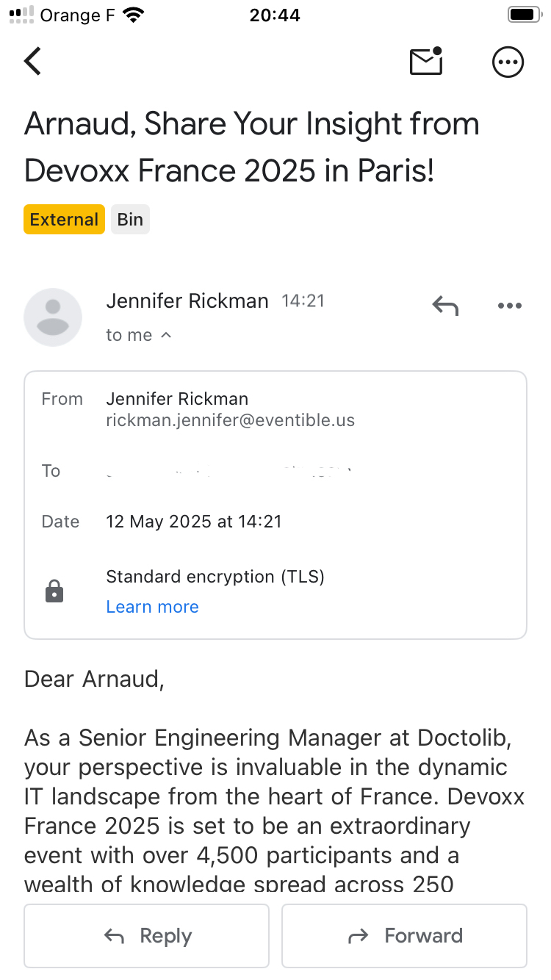Tap the email subject title text
Viewport: 551px width, 980px height.
[251, 147]
